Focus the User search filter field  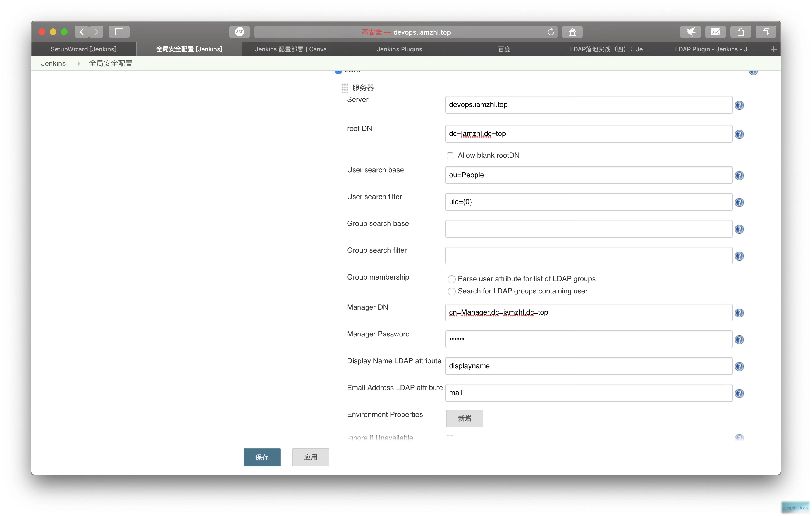[x=588, y=202]
